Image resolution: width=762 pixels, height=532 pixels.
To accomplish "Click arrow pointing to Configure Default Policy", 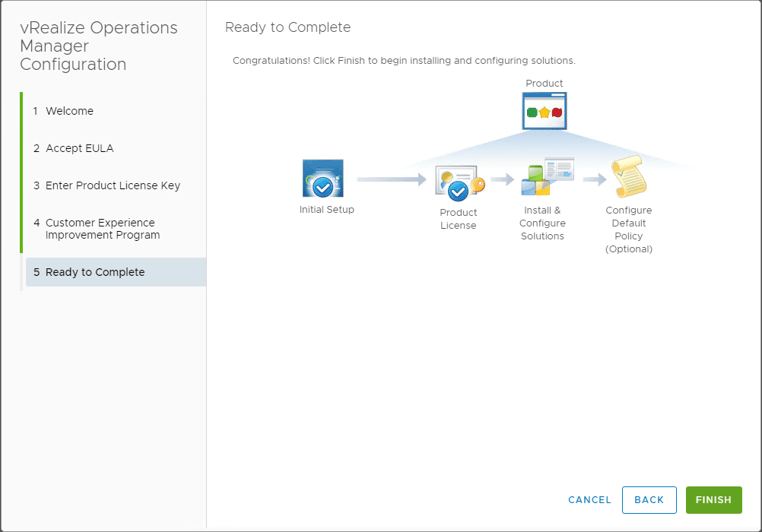I will (x=595, y=179).
